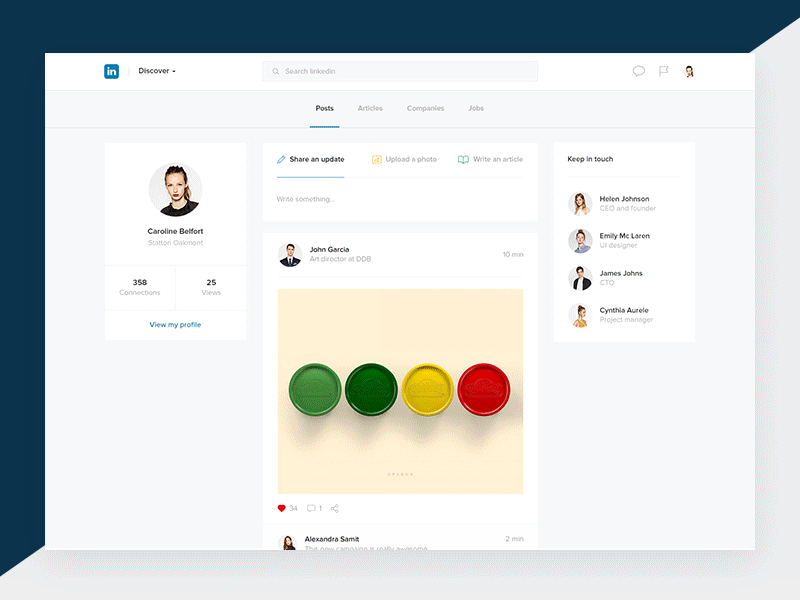Click the LinkedIn logo icon

(x=111, y=71)
